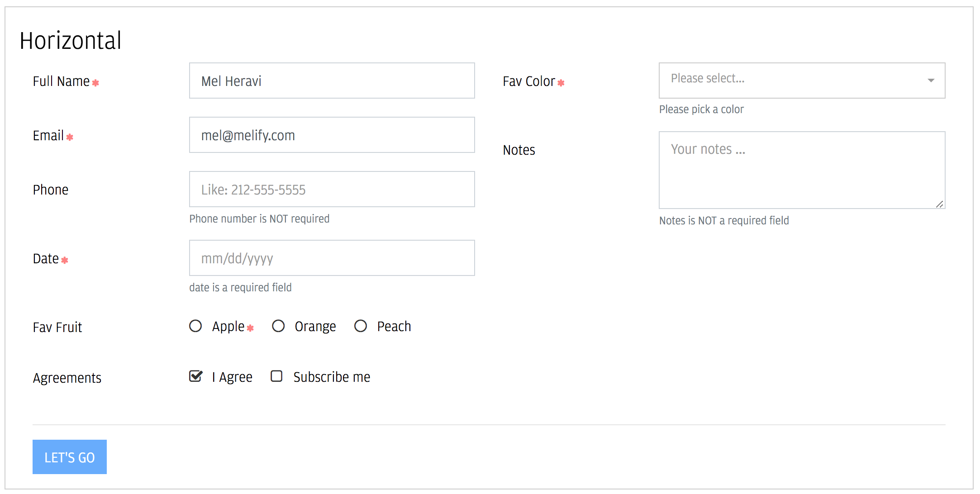The image size is (980, 494).
Task: Open the Please select color combo box
Action: [x=802, y=81]
